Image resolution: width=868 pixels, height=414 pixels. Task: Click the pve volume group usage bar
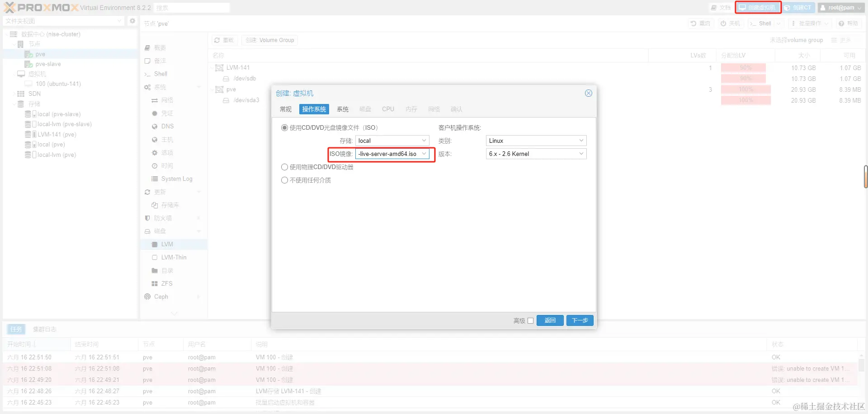[x=745, y=89]
